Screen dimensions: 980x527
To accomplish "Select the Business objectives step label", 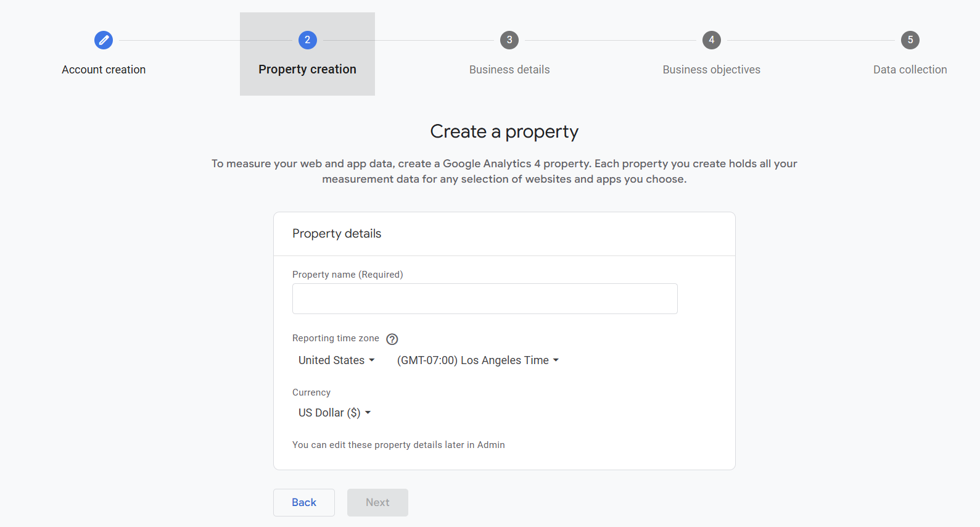I will 711,70.
